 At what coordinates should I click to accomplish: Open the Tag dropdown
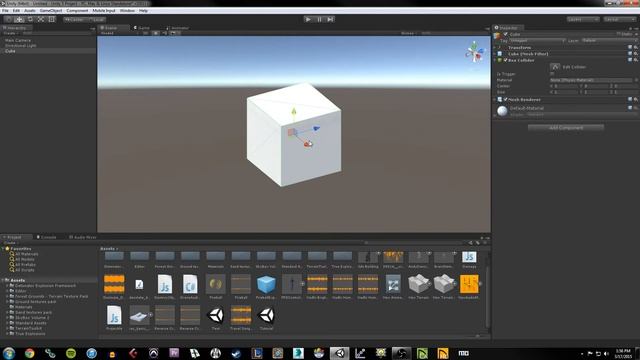[x=537, y=41]
